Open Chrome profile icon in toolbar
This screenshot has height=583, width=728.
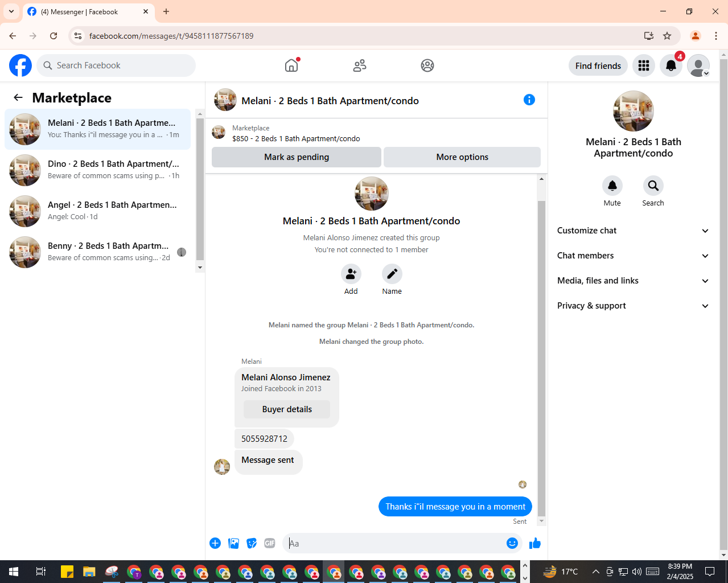coord(696,36)
